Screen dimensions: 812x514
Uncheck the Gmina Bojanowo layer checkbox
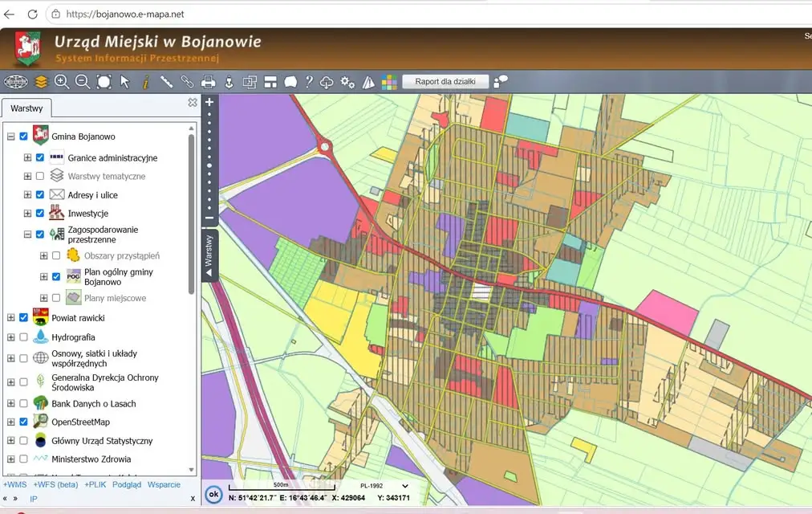[23, 137]
